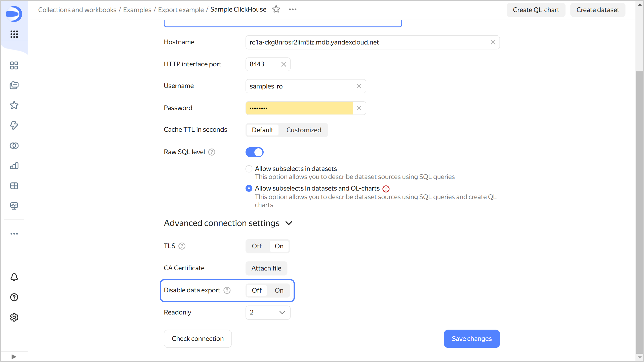Select Allow subselects in datasets radio
The image size is (644, 362).
(249, 169)
